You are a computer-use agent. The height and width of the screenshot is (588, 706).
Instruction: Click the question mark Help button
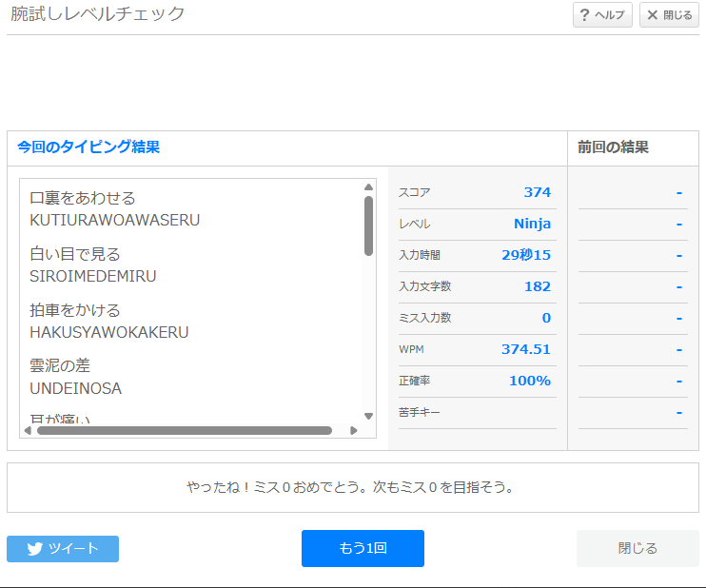[x=602, y=15]
